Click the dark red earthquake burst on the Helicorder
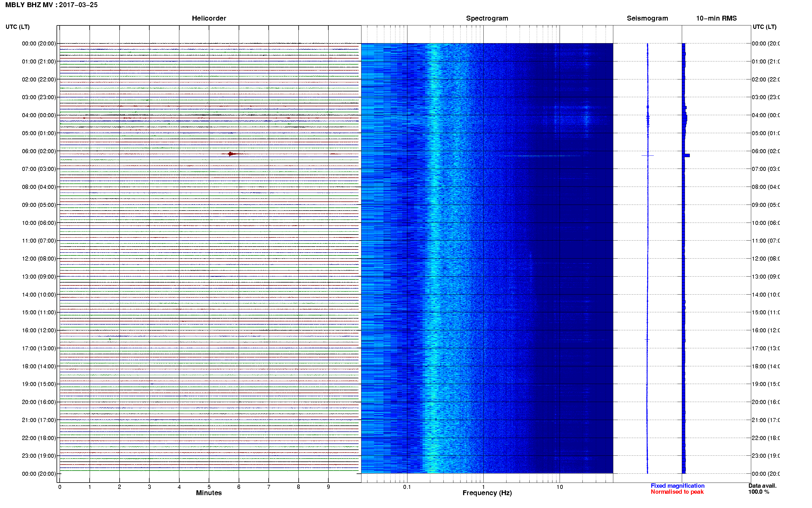Viewport: 812px width, 508px height. point(232,154)
